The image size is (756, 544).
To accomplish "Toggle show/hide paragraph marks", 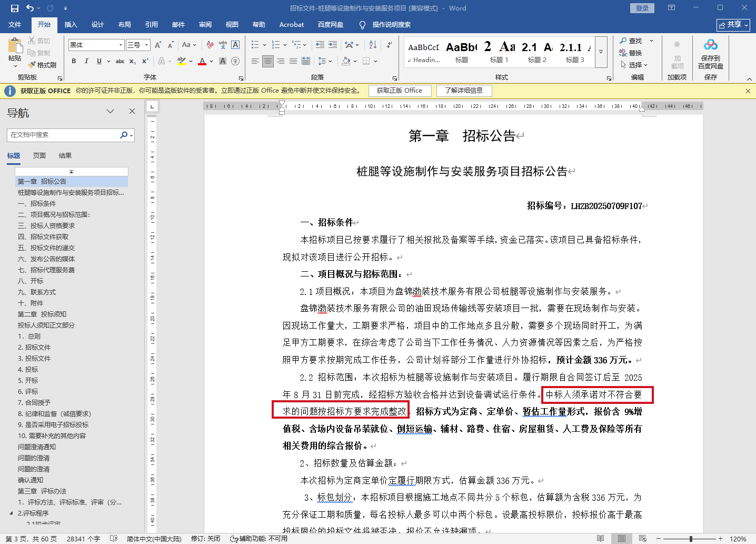I will (390, 45).
